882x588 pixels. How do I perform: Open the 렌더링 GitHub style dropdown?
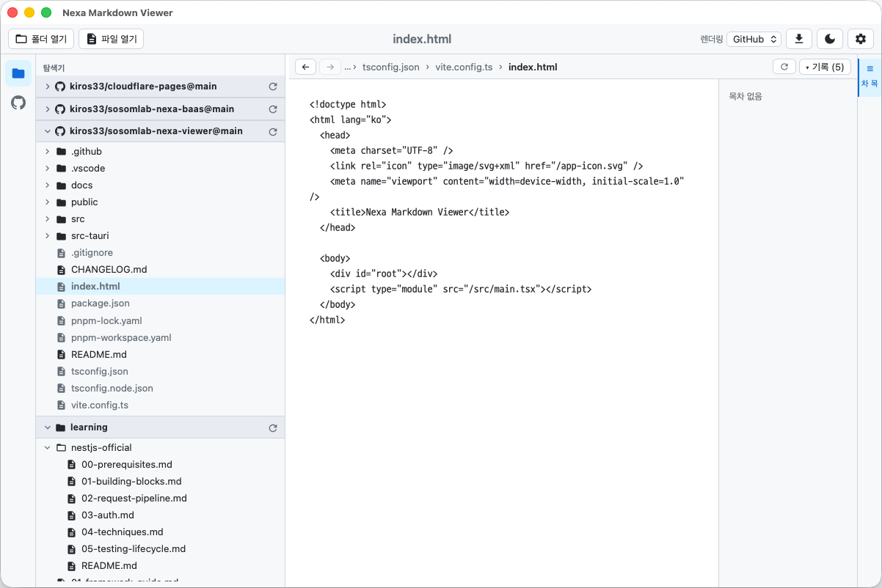pos(754,39)
